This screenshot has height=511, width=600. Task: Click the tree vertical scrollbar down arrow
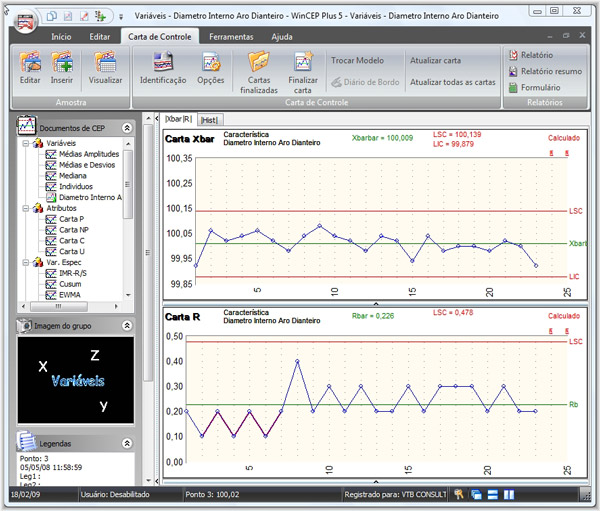click(x=128, y=295)
